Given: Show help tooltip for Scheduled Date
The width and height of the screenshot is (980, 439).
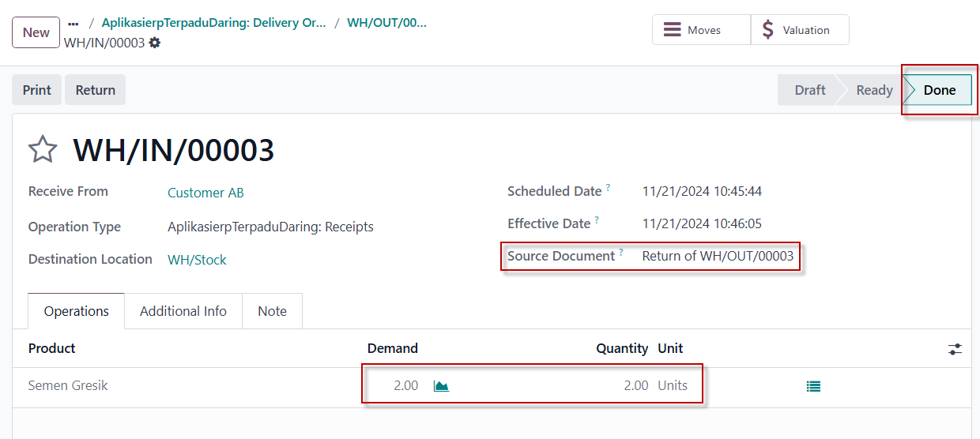Looking at the screenshot, I should (609, 188).
